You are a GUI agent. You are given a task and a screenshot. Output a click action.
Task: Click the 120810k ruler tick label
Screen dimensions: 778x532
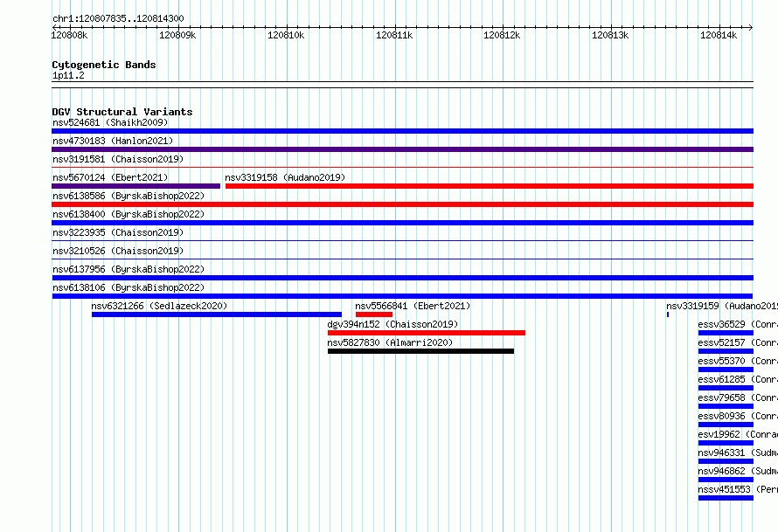[286, 35]
